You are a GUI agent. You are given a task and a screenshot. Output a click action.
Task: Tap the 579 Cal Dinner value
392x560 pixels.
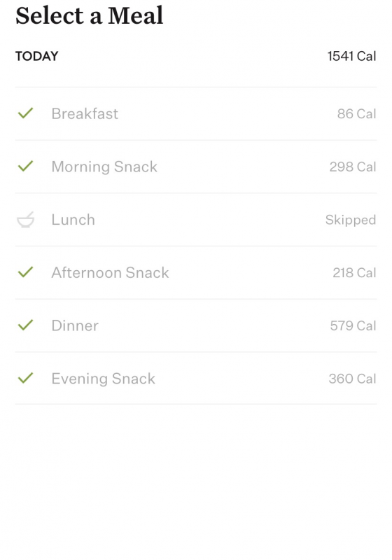tap(353, 325)
